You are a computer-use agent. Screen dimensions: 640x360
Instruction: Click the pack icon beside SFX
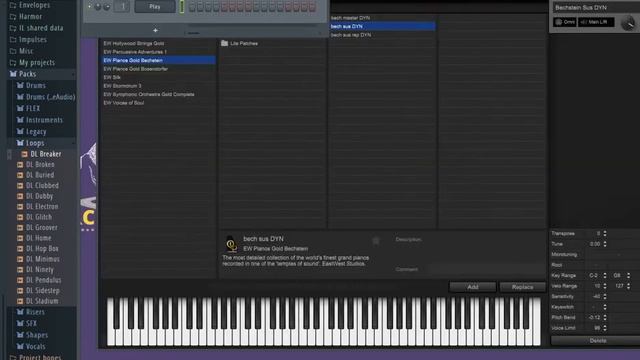(x=20, y=323)
